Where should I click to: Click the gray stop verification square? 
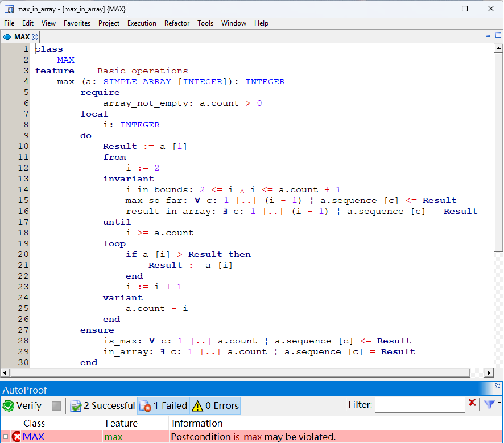(x=56, y=406)
